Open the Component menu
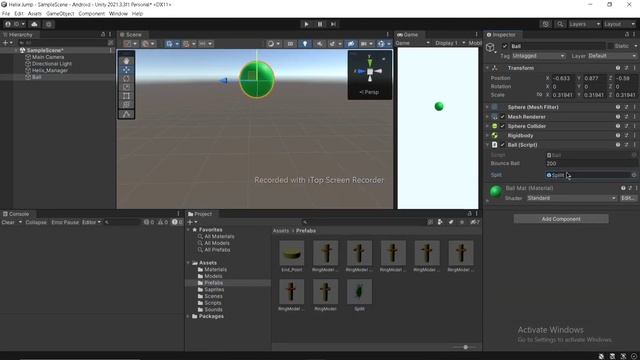 (91, 13)
